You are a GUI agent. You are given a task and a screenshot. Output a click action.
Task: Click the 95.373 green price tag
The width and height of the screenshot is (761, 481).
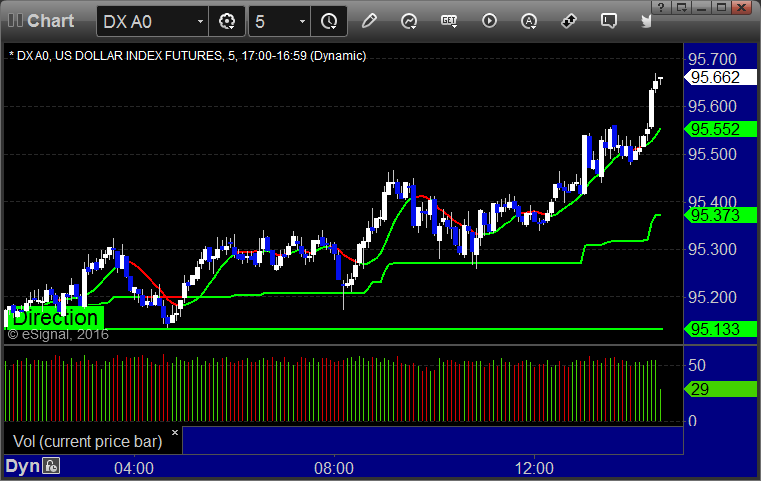pyautogui.click(x=720, y=215)
